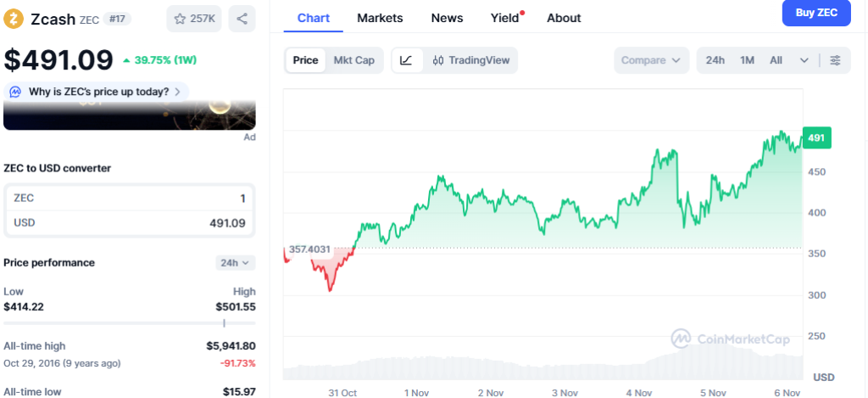The width and height of the screenshot is (868, 398).
Task: Open "Why is ZEC's price up today?"
Action: pos(98,92)
